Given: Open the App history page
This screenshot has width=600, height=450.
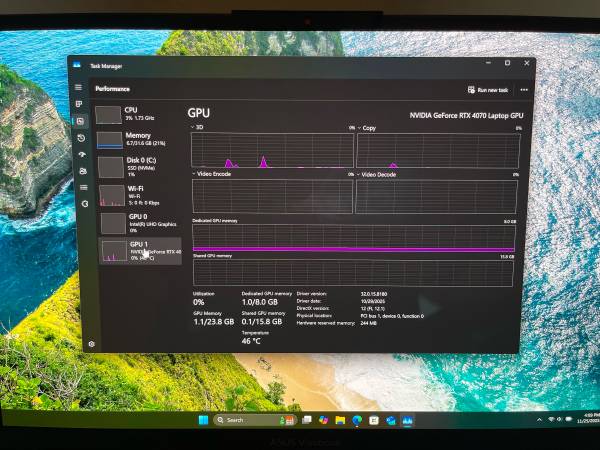Looking at the screenshot, I should (81, 138).
